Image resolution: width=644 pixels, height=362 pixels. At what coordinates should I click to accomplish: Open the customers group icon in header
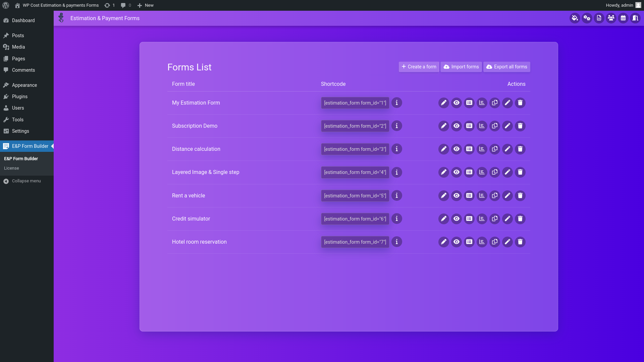[611, 18]
